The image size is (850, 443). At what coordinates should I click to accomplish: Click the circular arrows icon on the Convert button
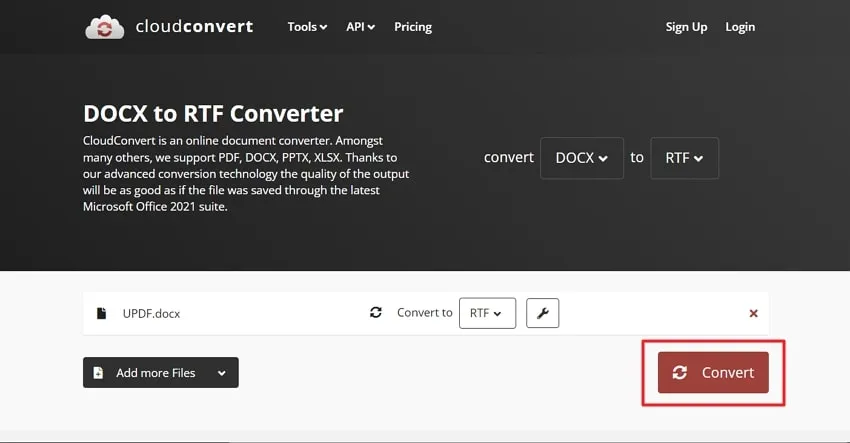tap(680, 373)
